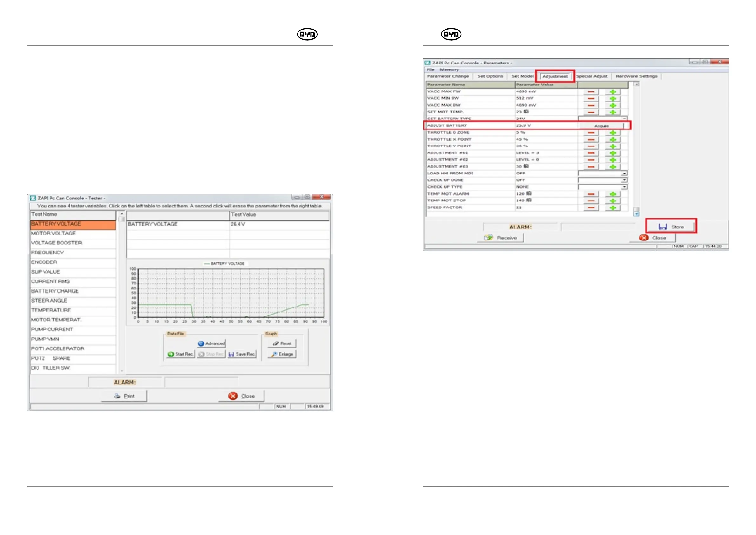Click the Save Rec. floppy disk icon

click(242, 354)
